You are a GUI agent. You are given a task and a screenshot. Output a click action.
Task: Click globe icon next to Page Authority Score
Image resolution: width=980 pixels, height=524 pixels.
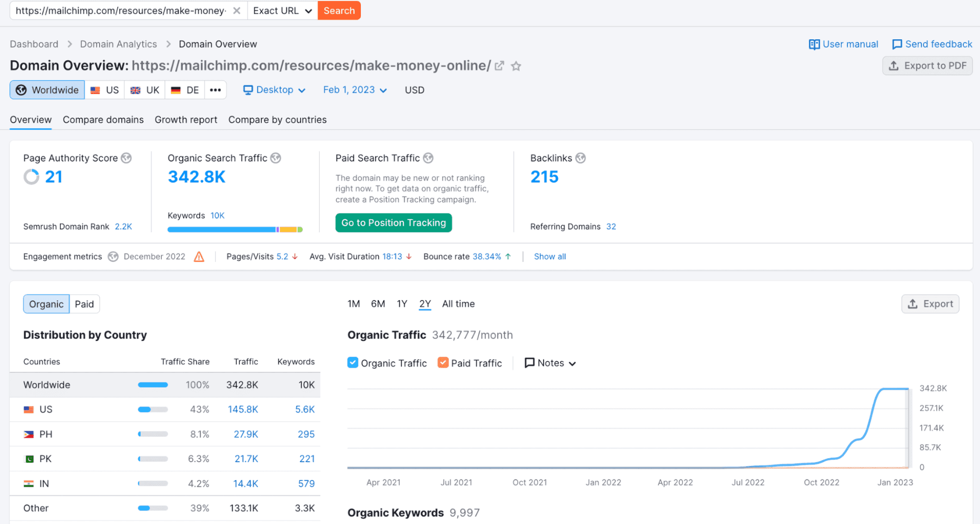126,158
